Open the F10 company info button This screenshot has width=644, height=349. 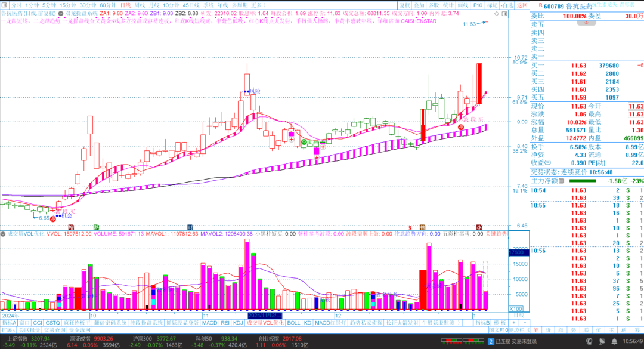pyautogui.click(x=478, y=5)
